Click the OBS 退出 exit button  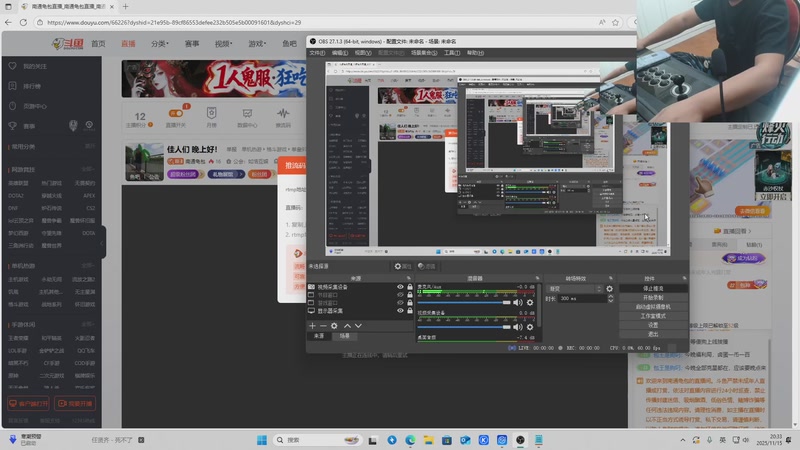[x=653, y=334]
